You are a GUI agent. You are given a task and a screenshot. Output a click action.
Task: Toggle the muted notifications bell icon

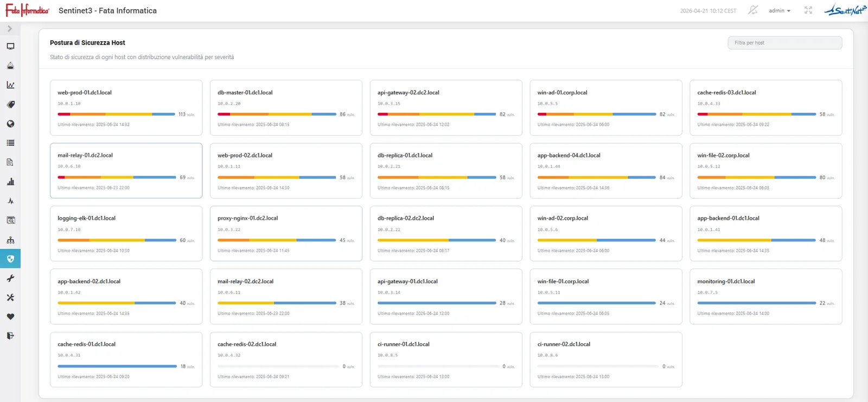tap(752, 10)
